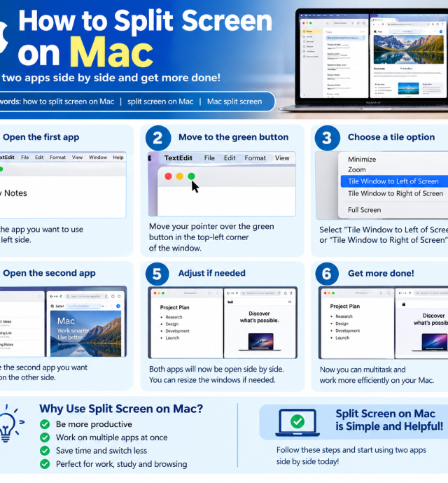Screen dimensions: 448x483
Task: Open the Format menu in step 1
Action: (x=57, y=157)
